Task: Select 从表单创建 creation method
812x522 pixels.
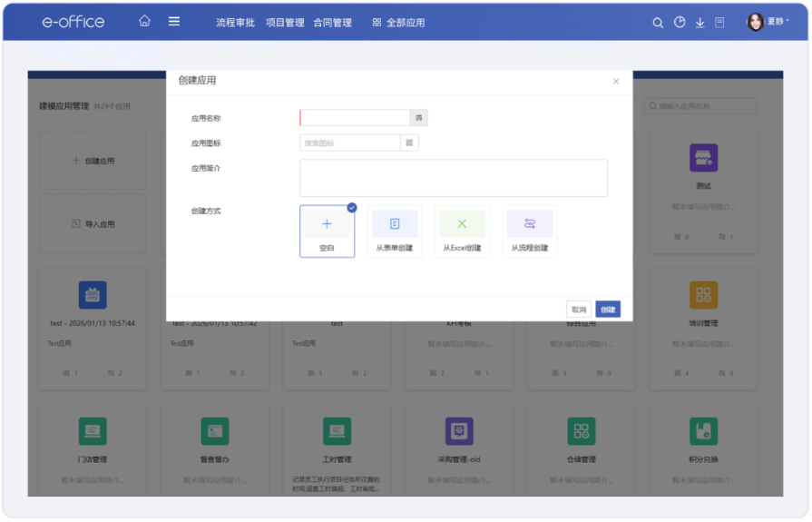Action: (x=395, y=231)
